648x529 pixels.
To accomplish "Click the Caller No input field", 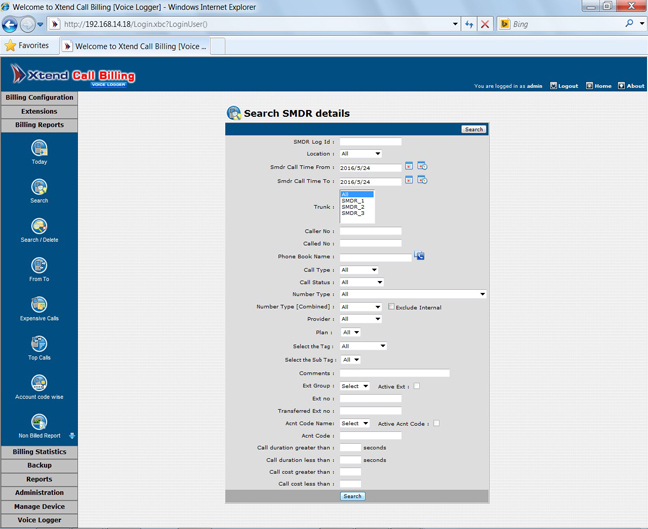I will pyautogui.click(x=371, y=231).
